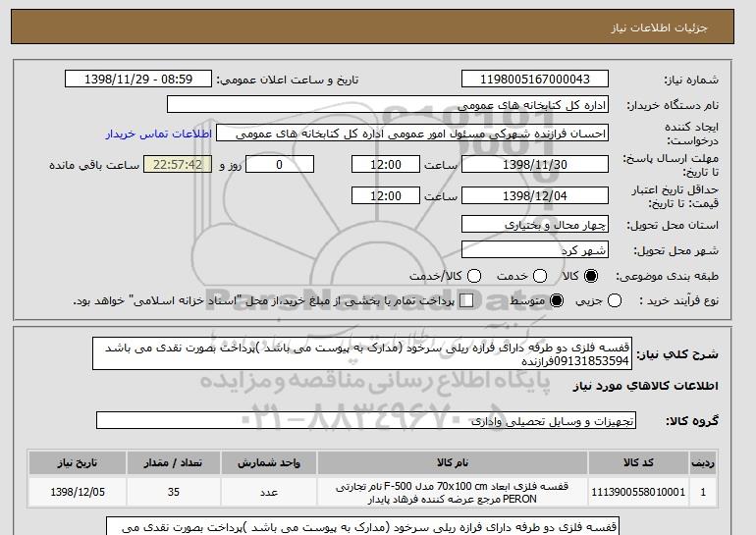Click the response deadline hour field 12:00
756x535 pixels.
[x=386, y=164]
